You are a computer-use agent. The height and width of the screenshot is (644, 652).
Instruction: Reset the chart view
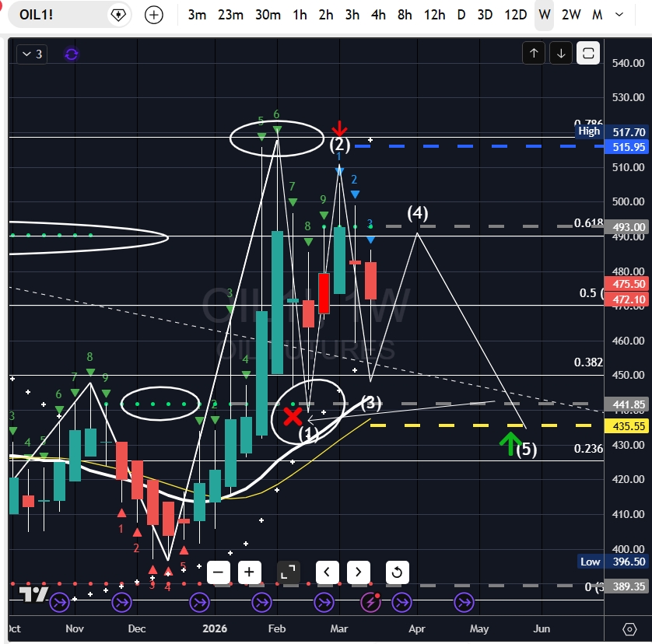[x=397, y=572]
